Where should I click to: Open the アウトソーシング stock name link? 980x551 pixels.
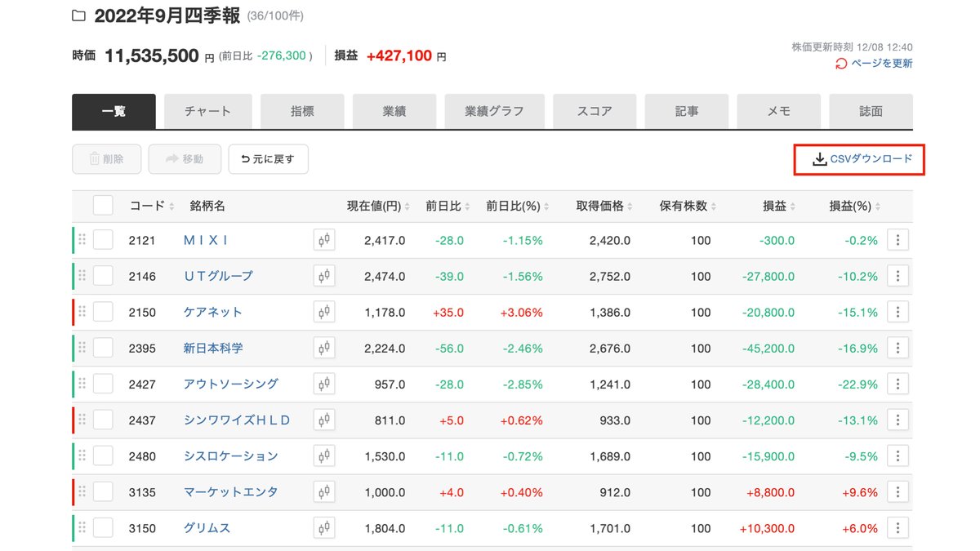tap(231, 384)
